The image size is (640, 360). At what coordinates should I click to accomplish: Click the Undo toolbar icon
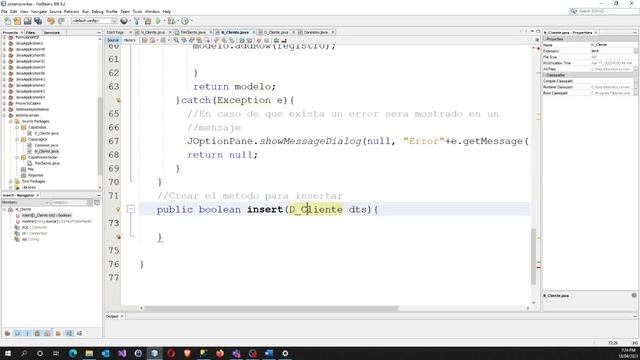coord(51,21)
